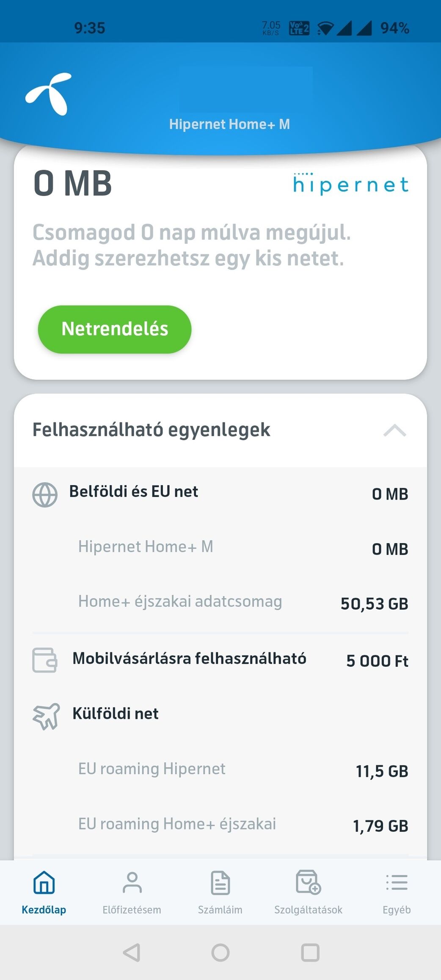Switch to the Előfizetésem tab
This screenshot has width=441, height=980.
132,891
